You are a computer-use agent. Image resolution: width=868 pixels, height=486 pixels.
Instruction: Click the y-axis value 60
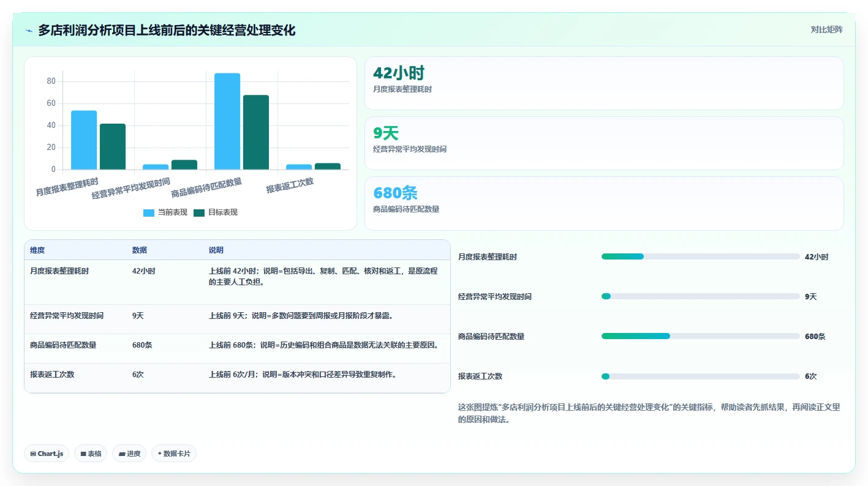pos(51,103)
